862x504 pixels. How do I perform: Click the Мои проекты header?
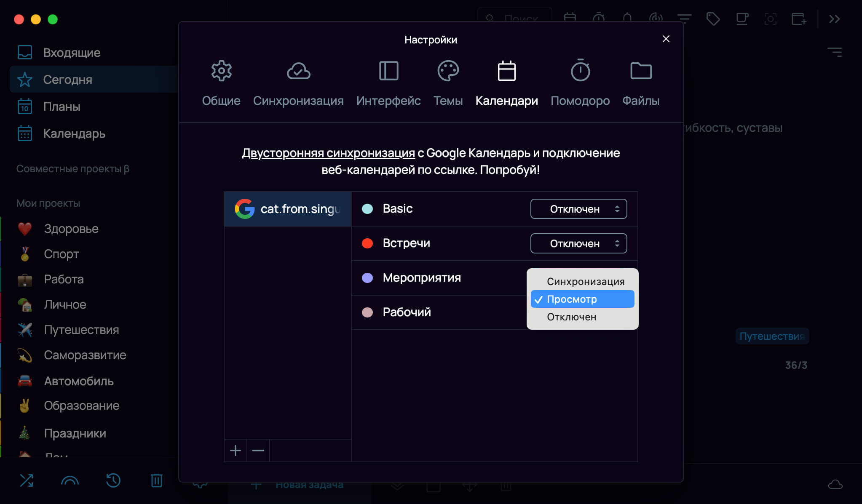tap(48, 203)
